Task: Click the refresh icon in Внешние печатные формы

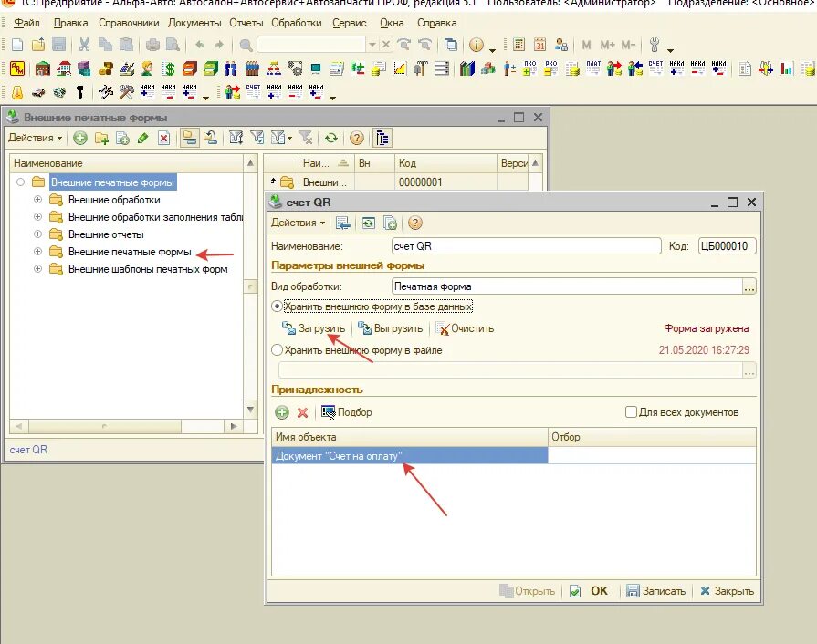Action: [330, 138]
